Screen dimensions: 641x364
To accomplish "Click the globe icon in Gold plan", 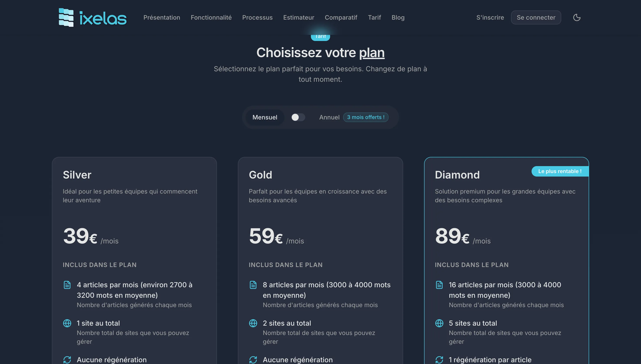I will (253, 323).
